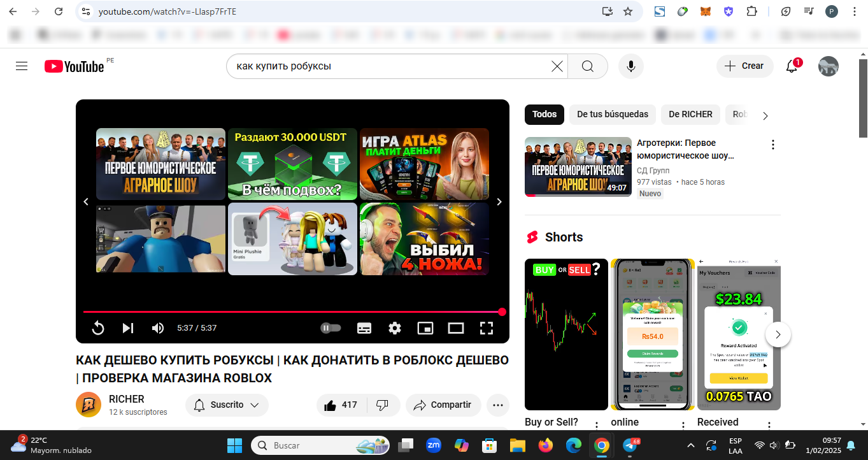
Task: Open options for Buy or Sell short
Action: pyautogui.click(x=597, y=426)
